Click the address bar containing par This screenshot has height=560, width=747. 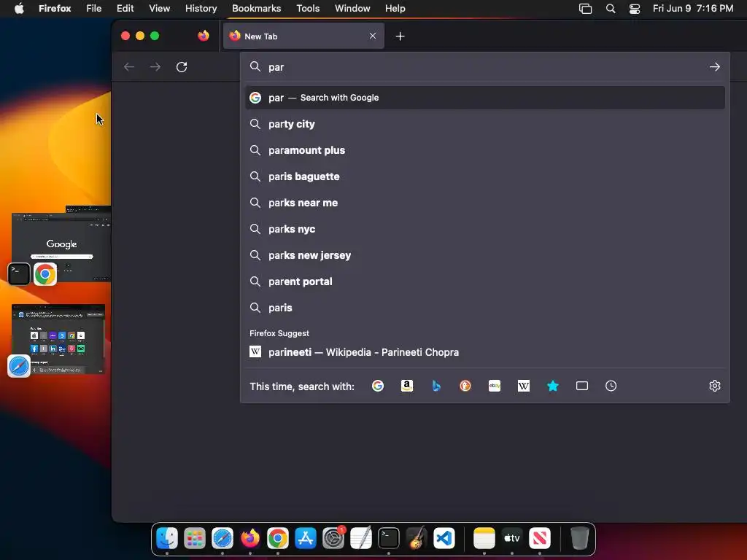pos(485,67)
